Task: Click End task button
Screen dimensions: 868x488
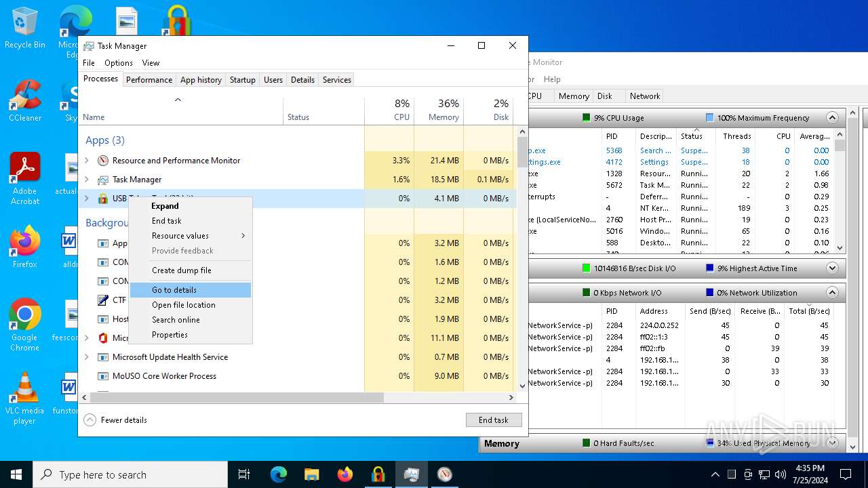Action: 494,420
